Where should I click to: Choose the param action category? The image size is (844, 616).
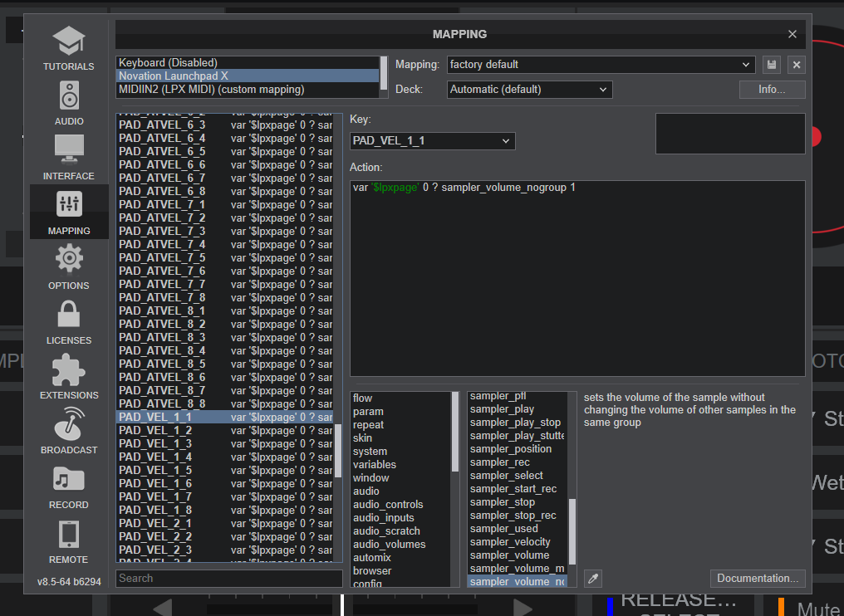tap(401, 412)
